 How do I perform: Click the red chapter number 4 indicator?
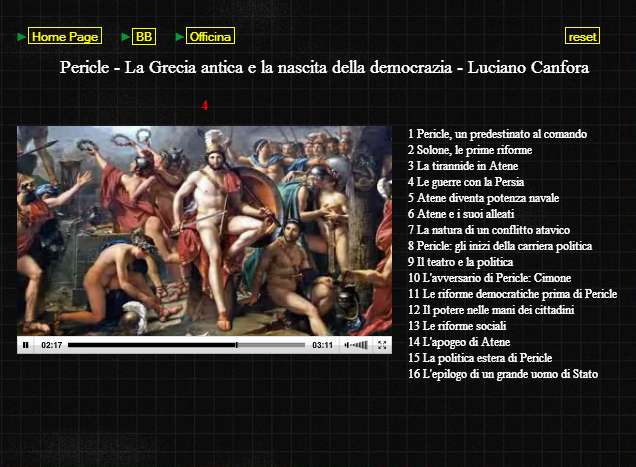205,105
